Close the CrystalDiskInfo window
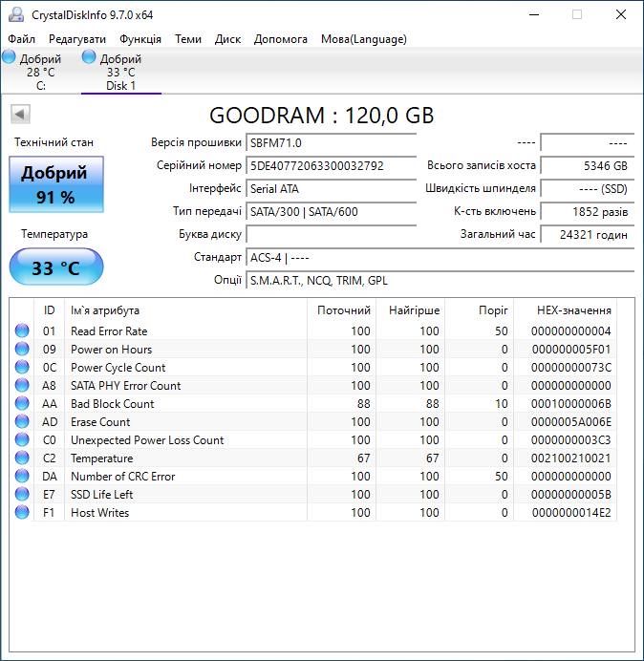Image resolution: width=644 pixels, height=661 pixels. 621,14
